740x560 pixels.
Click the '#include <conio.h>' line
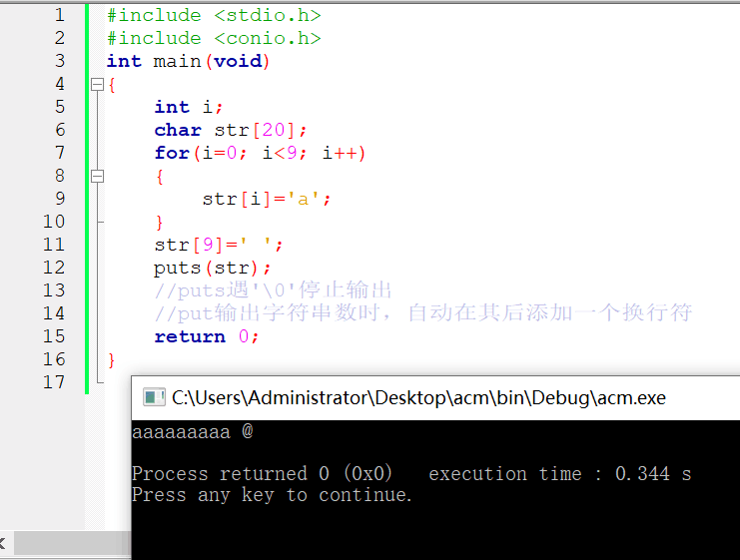point(214,38)
